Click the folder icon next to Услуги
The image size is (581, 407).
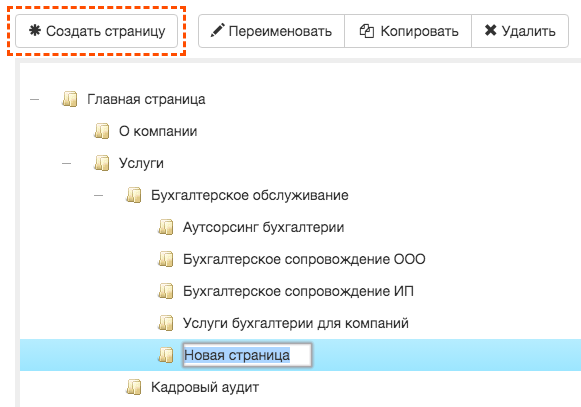[102, 163]
